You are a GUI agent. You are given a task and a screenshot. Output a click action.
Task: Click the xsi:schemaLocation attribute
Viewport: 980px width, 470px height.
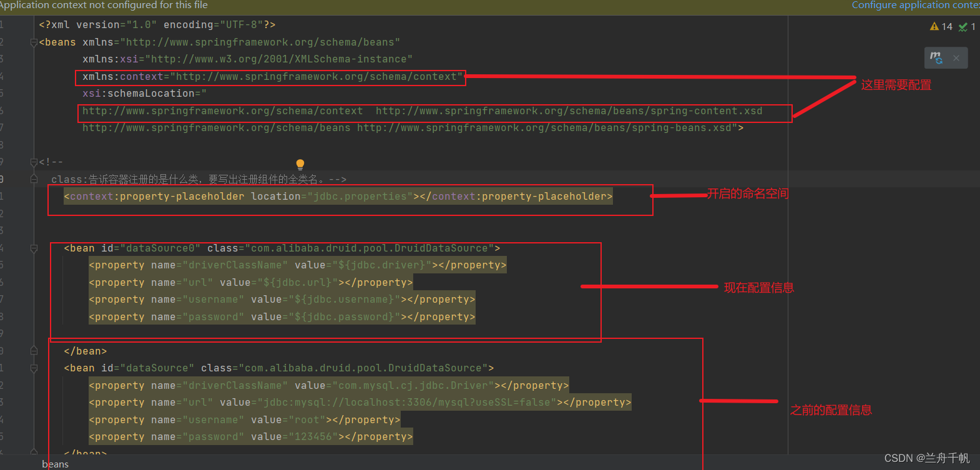click(x=144, y=94)
